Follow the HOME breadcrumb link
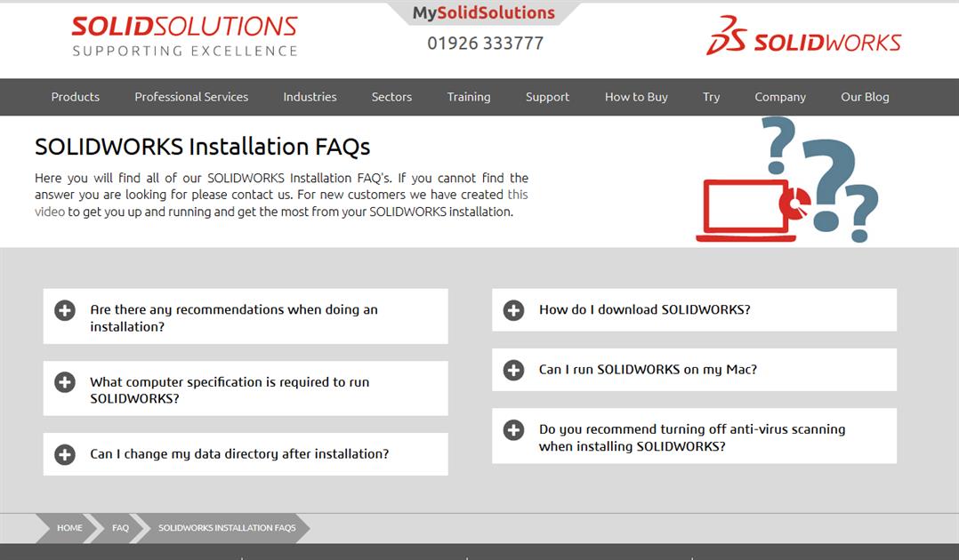 [69, 528]
